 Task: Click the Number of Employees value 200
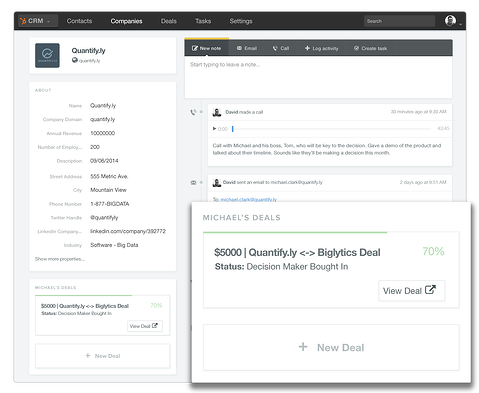(x=95, y=147)
